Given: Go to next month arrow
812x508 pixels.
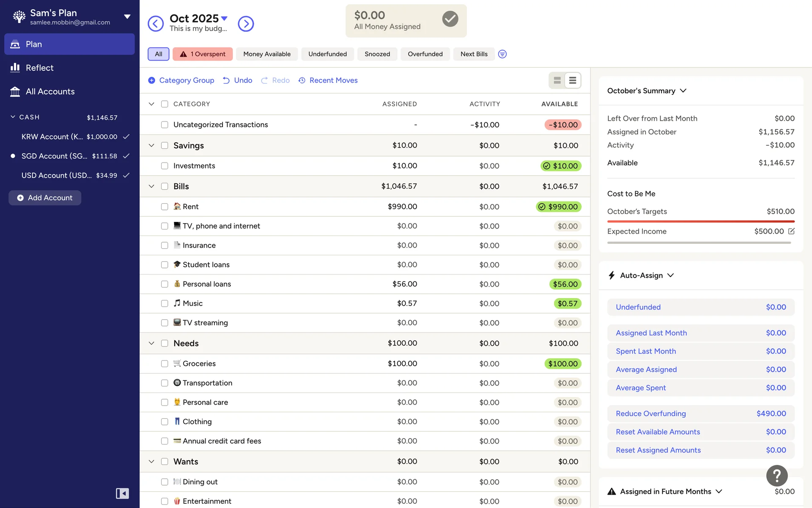Looking at the screenshot, I should pyautogui.click(x=246, y=24).
